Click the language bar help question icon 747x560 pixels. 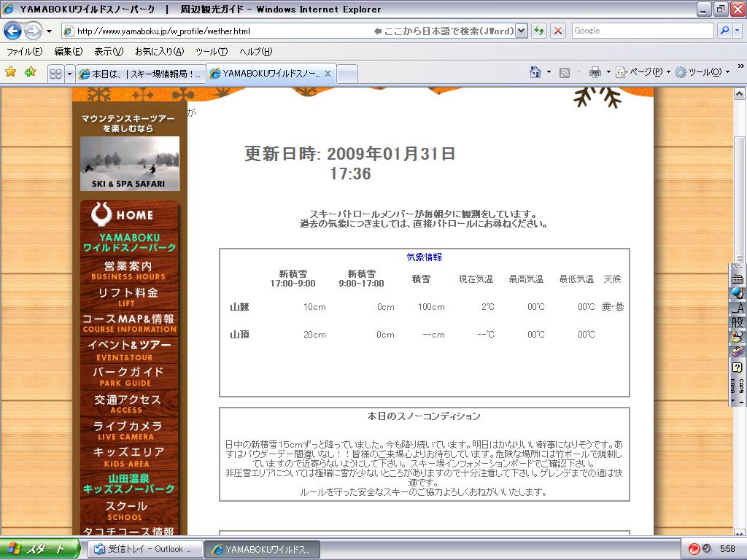tap(737, 367)
